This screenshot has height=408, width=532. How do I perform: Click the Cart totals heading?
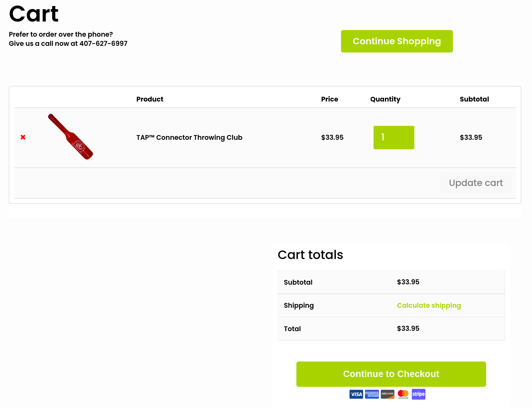click(310, 255)
